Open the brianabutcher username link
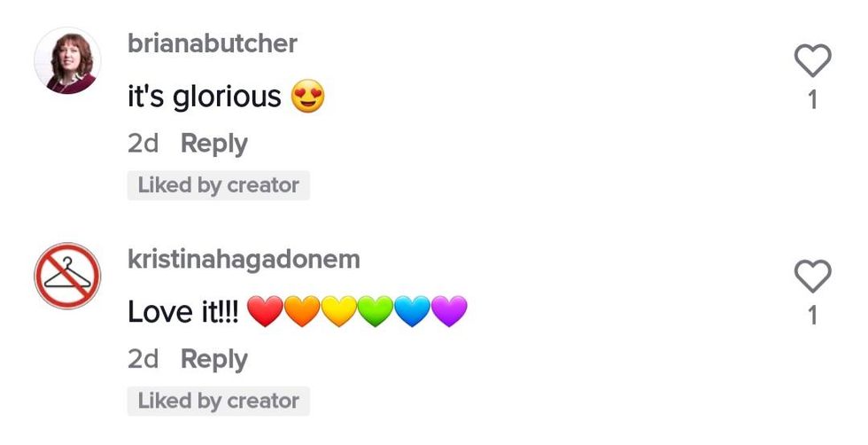 [213, 43]
